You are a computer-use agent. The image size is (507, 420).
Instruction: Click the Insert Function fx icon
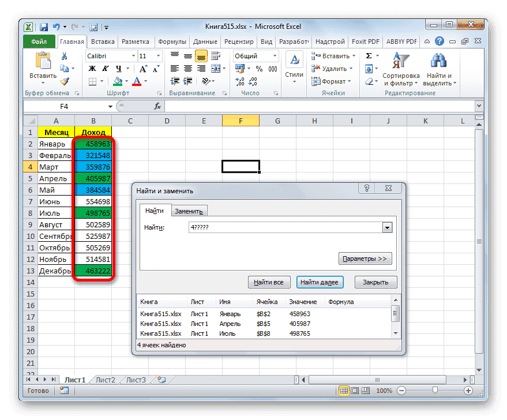tap(158, 106)
